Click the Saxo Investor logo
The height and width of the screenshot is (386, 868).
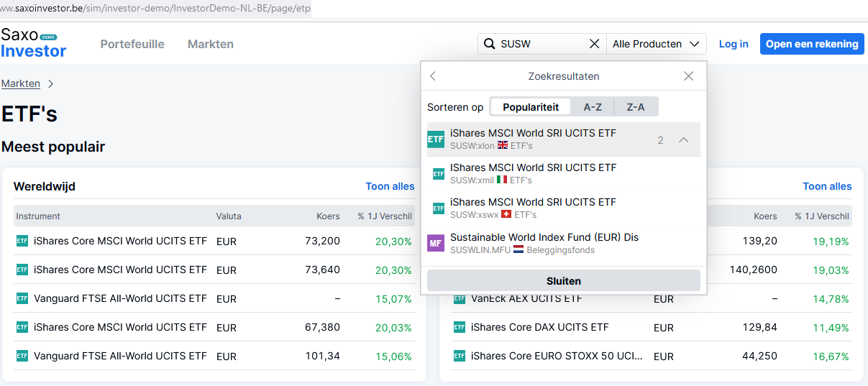[34, 43]
